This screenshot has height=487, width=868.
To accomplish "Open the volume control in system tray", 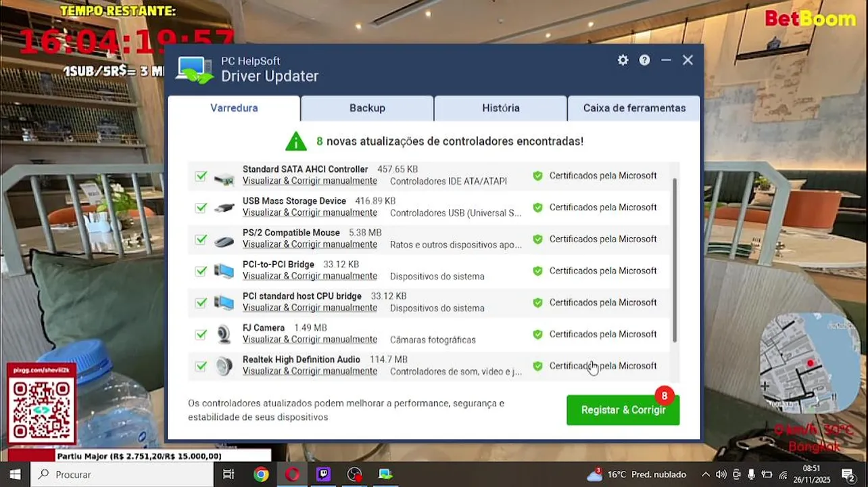I will [721, 474].
